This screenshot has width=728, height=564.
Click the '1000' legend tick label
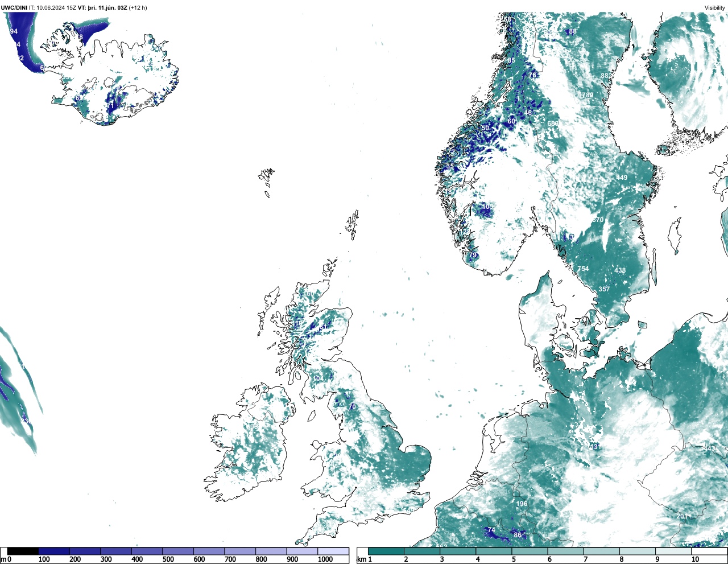(x=325, y=559)
